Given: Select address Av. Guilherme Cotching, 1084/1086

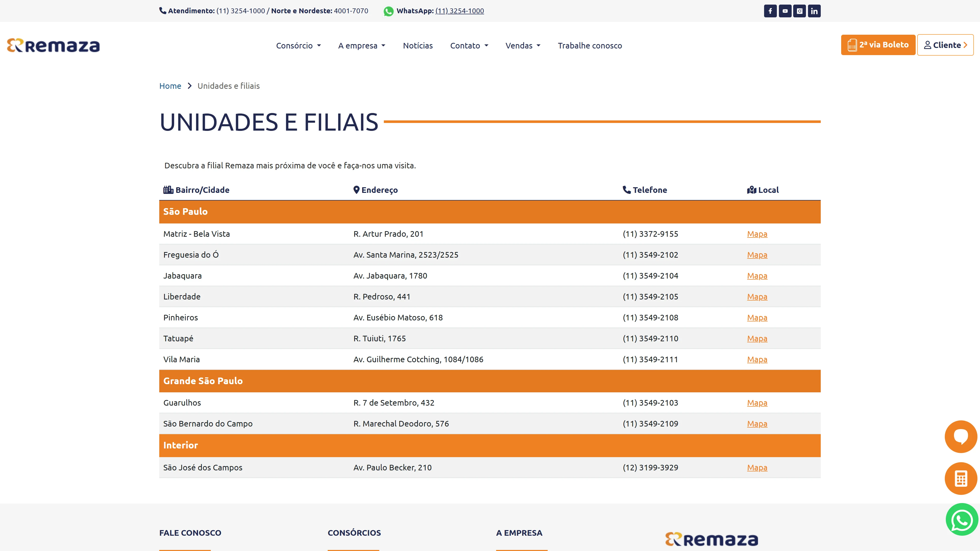Looking at the screenshot, I should (419, 359).
